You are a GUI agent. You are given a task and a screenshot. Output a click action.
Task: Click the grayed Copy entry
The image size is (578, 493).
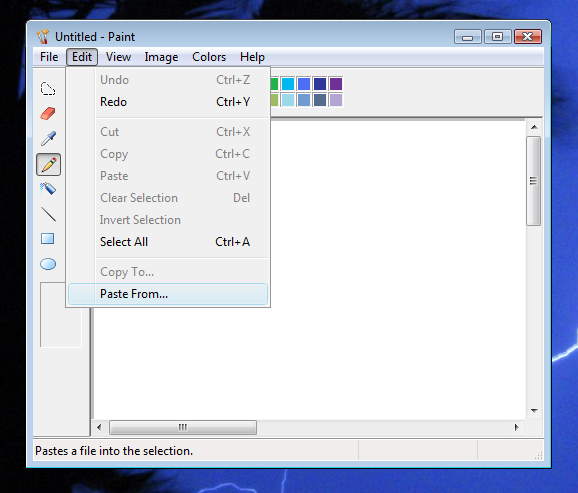pos(168,154)
